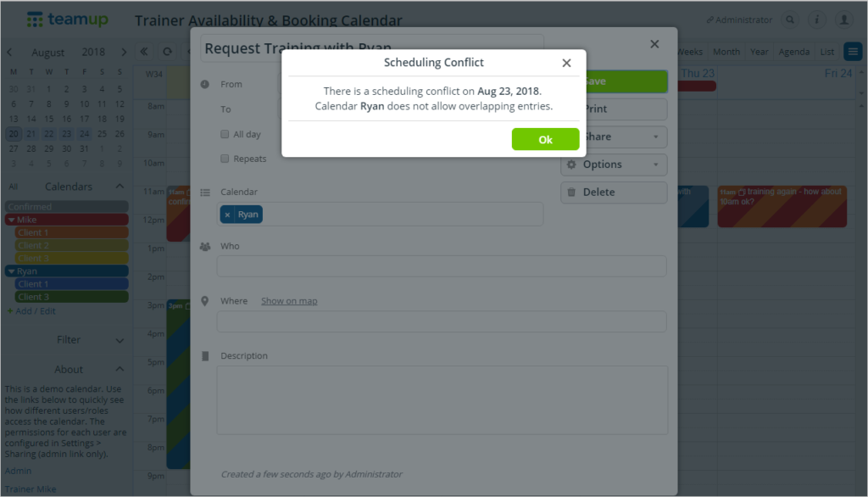The image size is (868, 497).
Task: Switch to the Month view tab
Action: coord(726,51)
